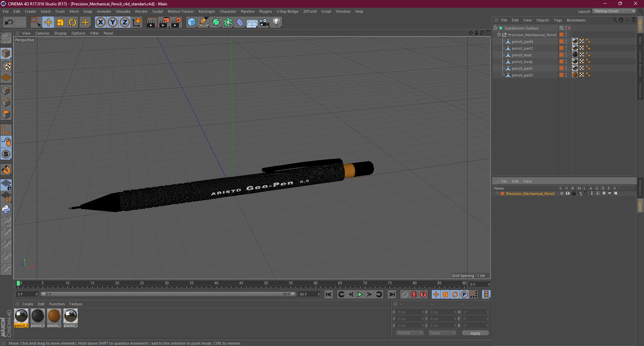Select pencil_body object
The image size is (644, 346).
point(522,62)
